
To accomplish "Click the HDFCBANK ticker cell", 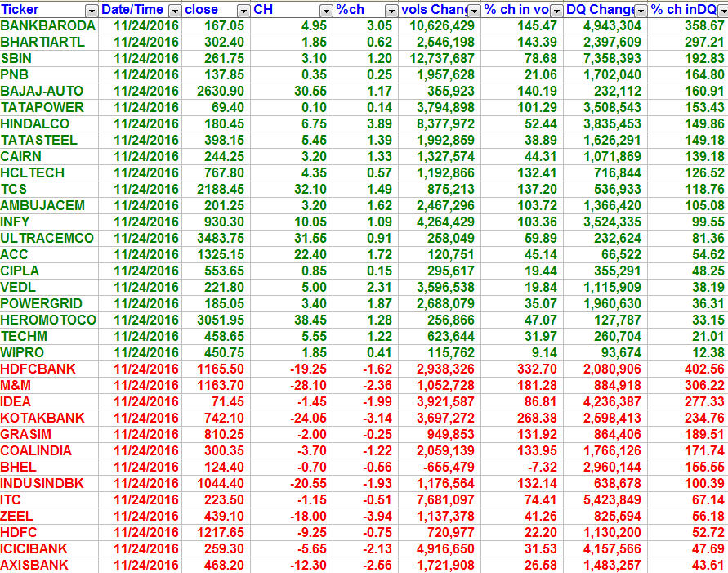I will pyautogui.click(x=38, y=369).
